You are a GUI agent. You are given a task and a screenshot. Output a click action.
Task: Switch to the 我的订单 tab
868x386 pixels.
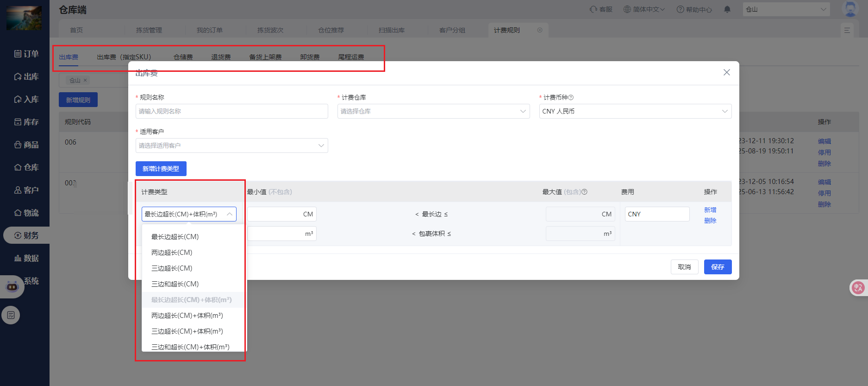(x=210, y=30)
